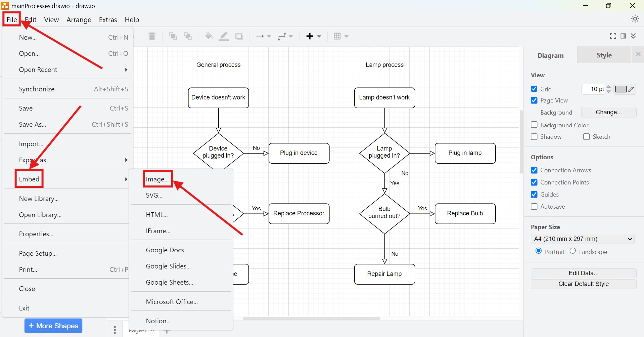Enable the Background Color checkbox
644x337 pixels.
pyautogui.click(x=534, y=125)
